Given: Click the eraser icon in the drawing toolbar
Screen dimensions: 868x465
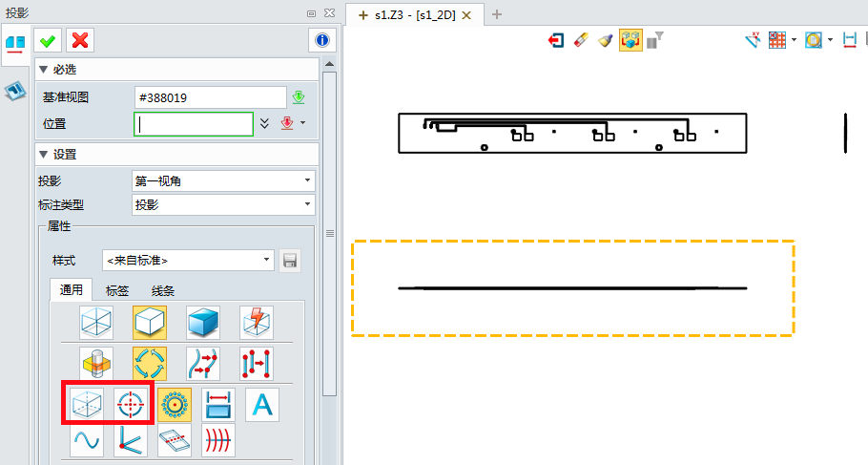Looking at the screenshot, I should pyautogui.click(x=581, y=40).
